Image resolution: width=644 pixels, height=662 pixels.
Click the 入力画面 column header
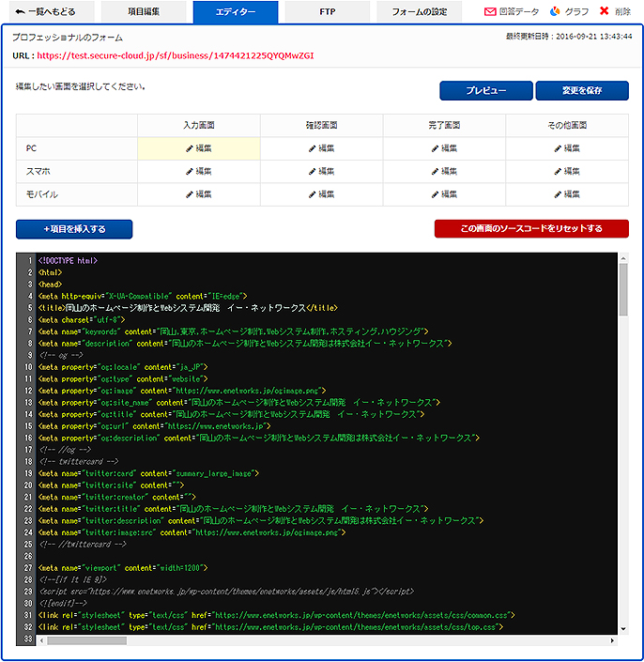(x=199, y=126)
